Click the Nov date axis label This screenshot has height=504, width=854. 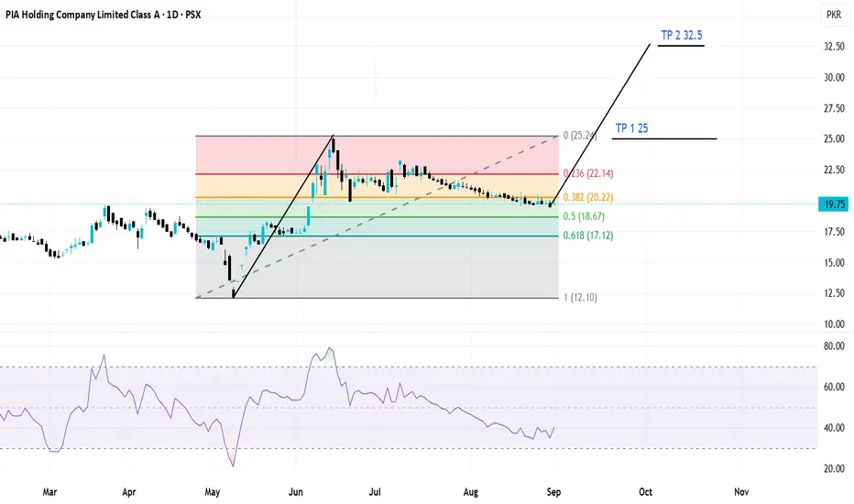[741, 492]
